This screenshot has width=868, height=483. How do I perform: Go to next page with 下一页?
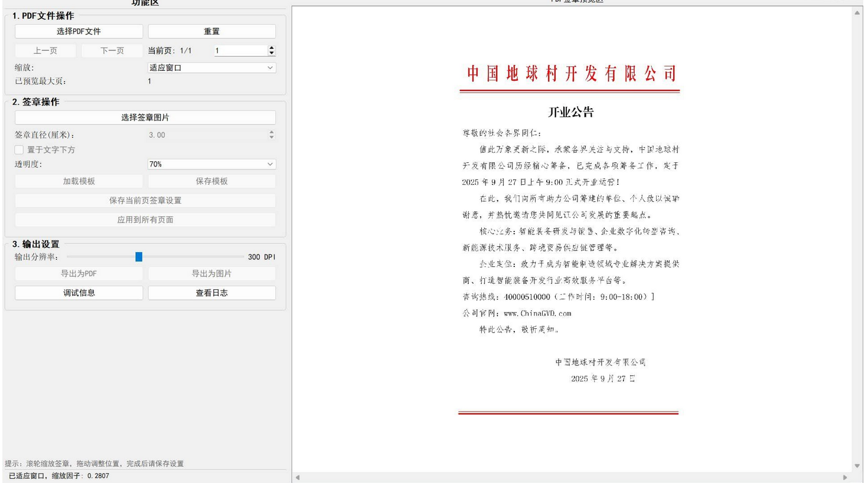112,51
